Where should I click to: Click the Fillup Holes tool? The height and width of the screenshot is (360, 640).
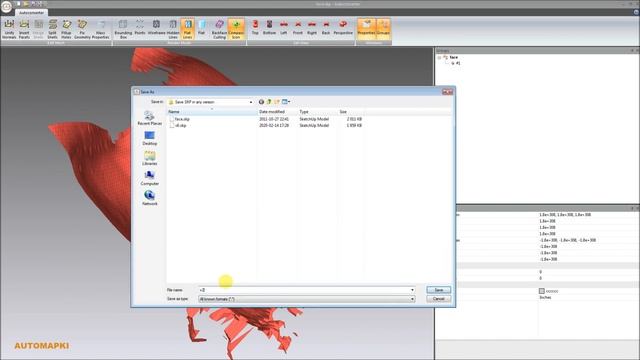coord(67,29)
